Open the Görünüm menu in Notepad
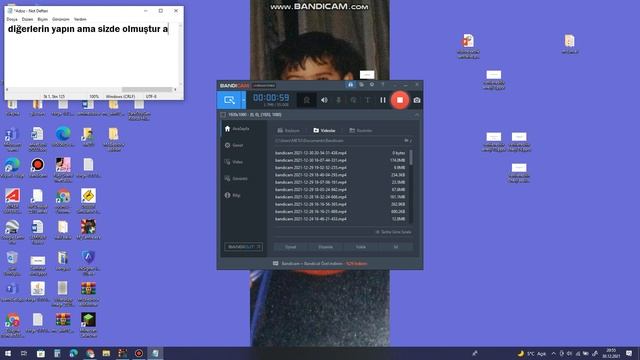The height and width of the screenshot is (360, 640). 60,19
